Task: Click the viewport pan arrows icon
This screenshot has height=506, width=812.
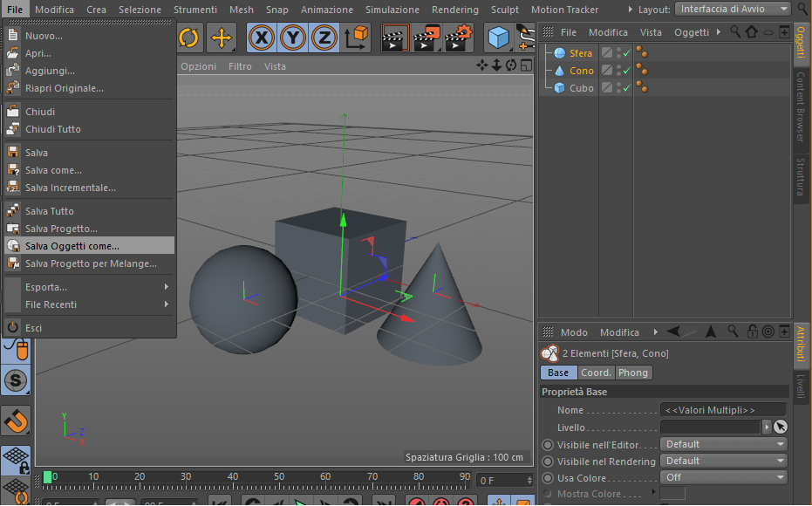Action: (482, 65)
